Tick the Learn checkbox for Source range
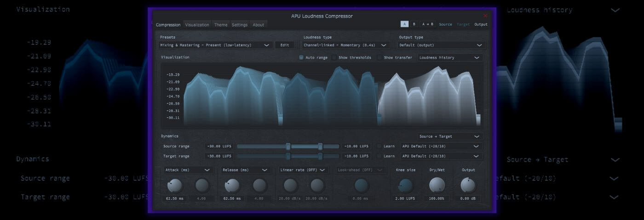The image size is (644, 220). 379,146
